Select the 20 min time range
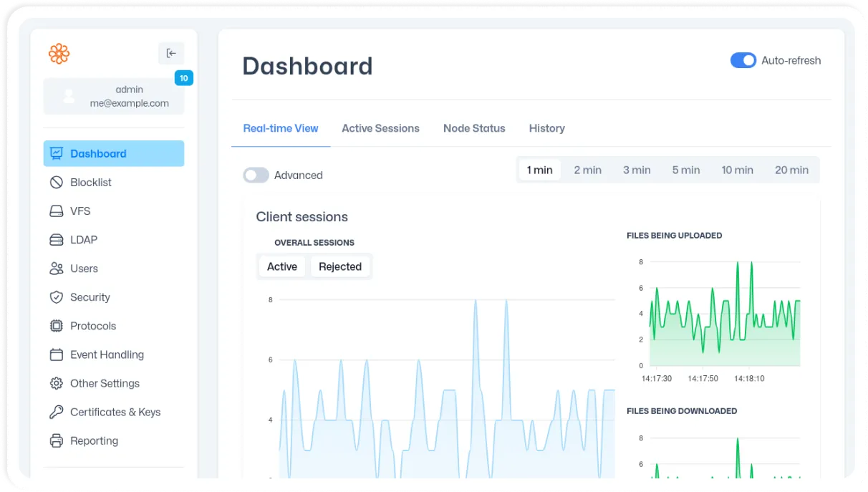 point(791,170)
